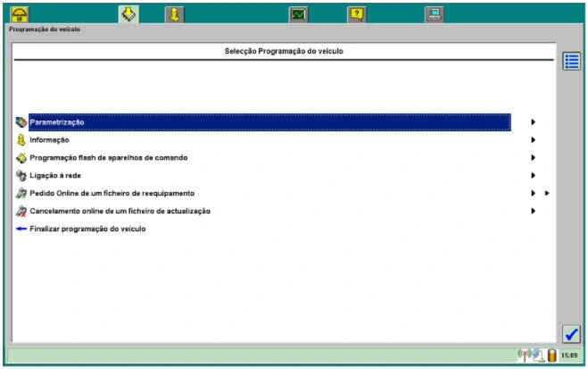Viewport: 588px width, 369px height.
Task: Open the envelope message icon
Action: [x=298, y=14]
